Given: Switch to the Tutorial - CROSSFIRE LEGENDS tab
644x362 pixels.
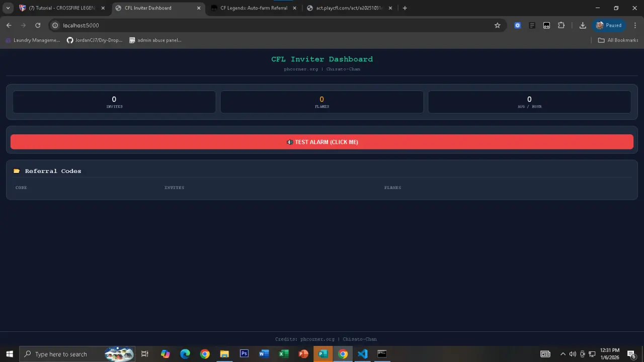Looking at the screenshot, I should pos(61,8).
